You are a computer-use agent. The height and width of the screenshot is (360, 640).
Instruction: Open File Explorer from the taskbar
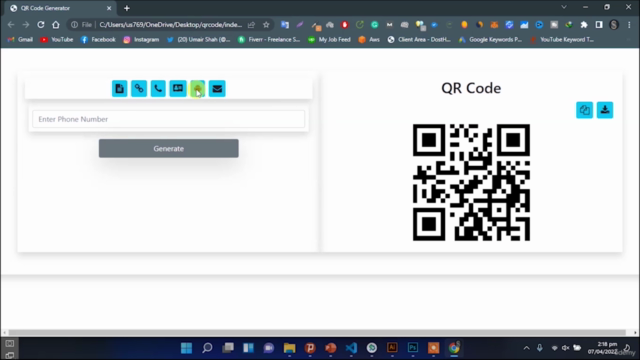[x=289, y=348]
